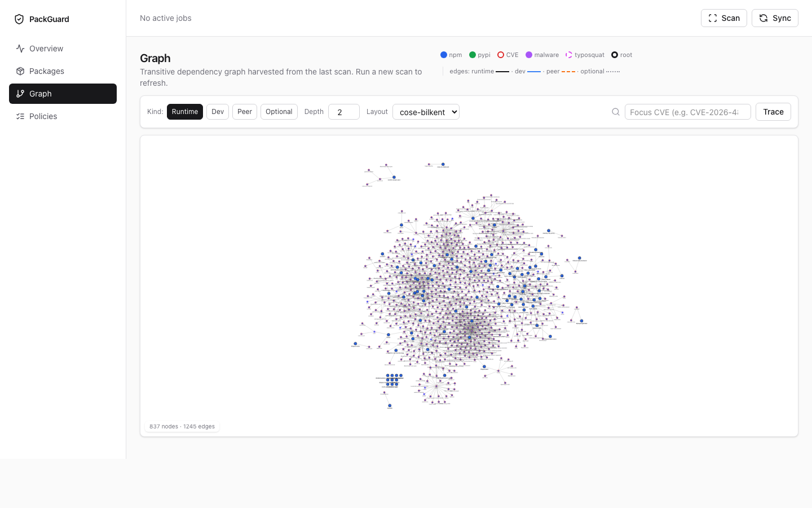Enable the Dev edge kind filter
The image size is (812, 508).
[x=218, y=112]
